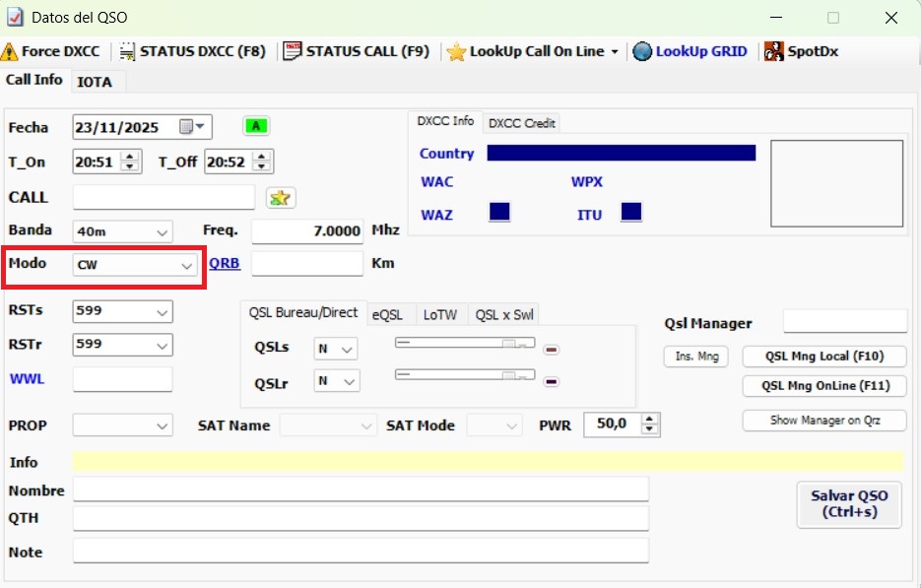Click the QRB link
Image resolution: width=921 pixels, height=588 pixels.
[x=225, y=263]
